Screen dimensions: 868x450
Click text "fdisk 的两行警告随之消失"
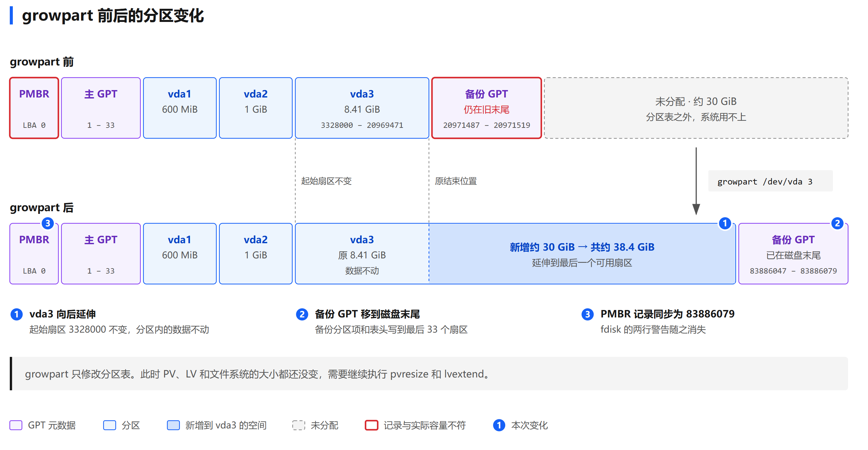click(x=653, y=330)
